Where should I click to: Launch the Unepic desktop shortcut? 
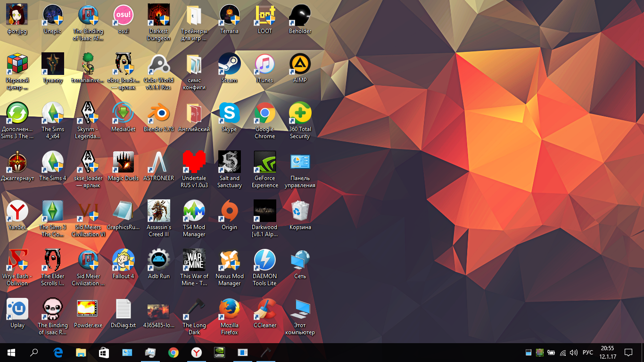click(53, 15)
